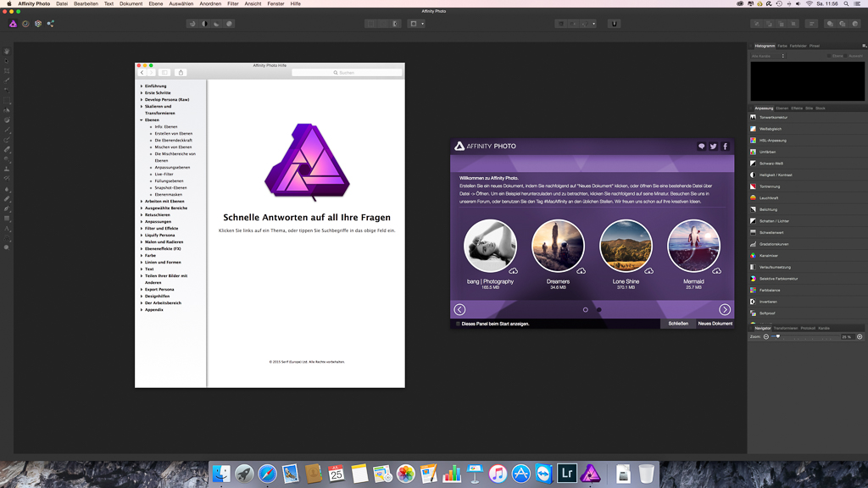Click the HSL-Anpassung adjustment icon
868x488 pixels.
[753, 141]
